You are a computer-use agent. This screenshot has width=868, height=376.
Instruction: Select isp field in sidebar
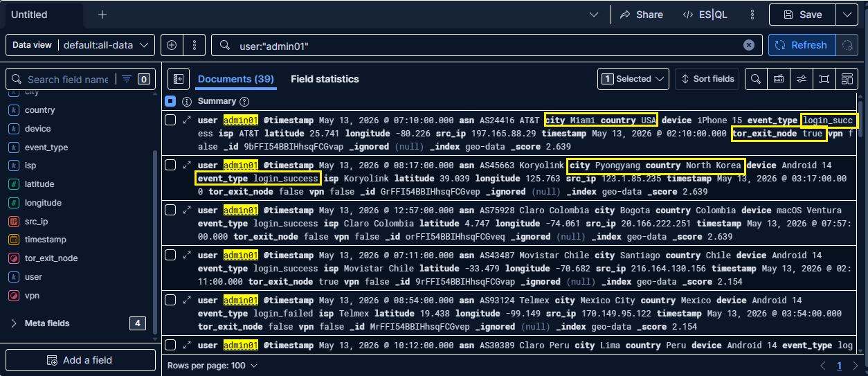click(30, 166)
